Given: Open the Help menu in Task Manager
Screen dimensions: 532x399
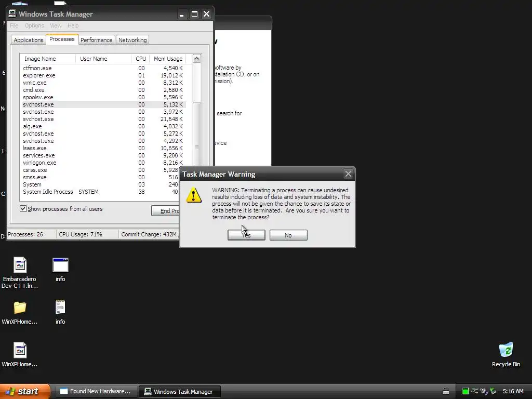Looking at the screenshot, I should click(73, 25).
